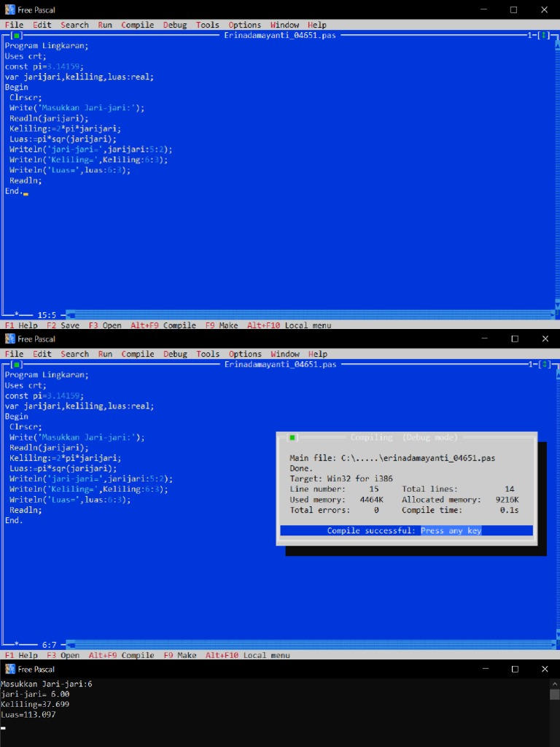Open Window menu in window with Compiling dialog

[285, 354]
